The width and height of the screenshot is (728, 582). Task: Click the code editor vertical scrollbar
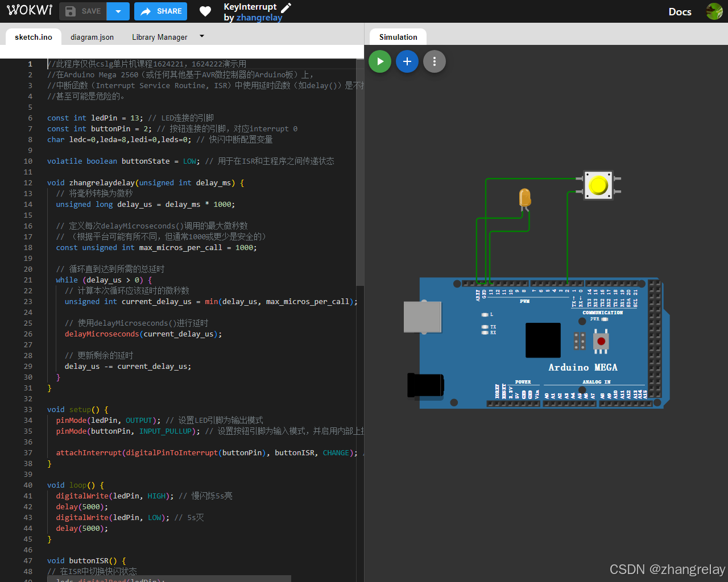coord(360,172)
